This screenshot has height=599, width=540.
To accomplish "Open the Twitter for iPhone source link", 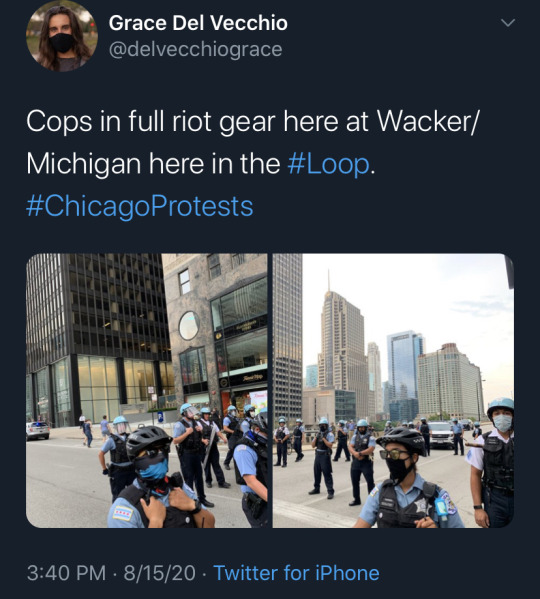I will (296, 573).
